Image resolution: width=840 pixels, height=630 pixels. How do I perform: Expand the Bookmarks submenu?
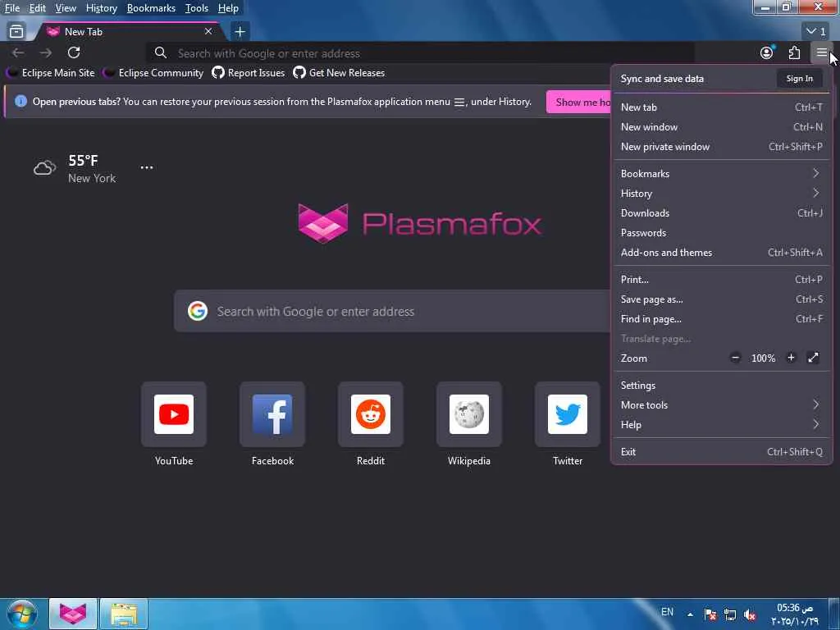point(721,174)
